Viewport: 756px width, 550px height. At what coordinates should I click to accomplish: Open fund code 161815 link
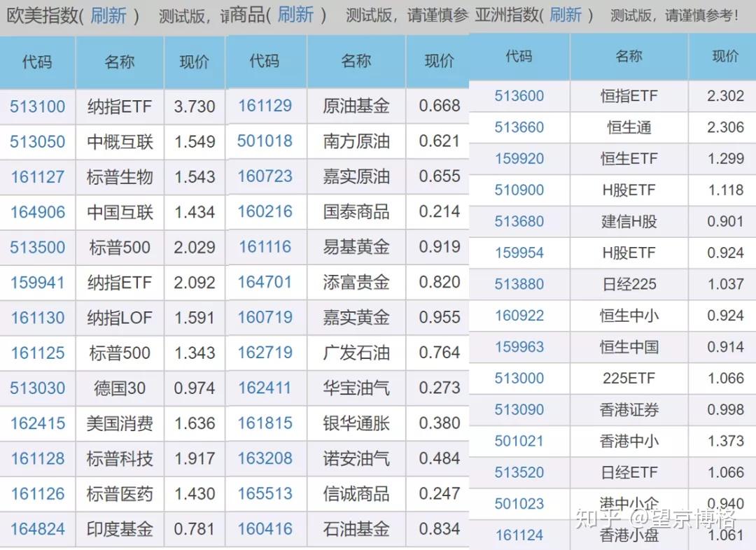[265, 423]
